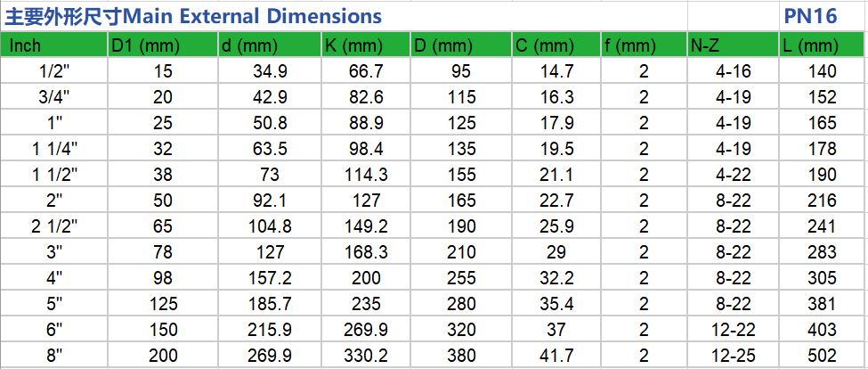Screen dimensions: 868x369
Task: Select the L value 216
Action: tap(822, 201)
